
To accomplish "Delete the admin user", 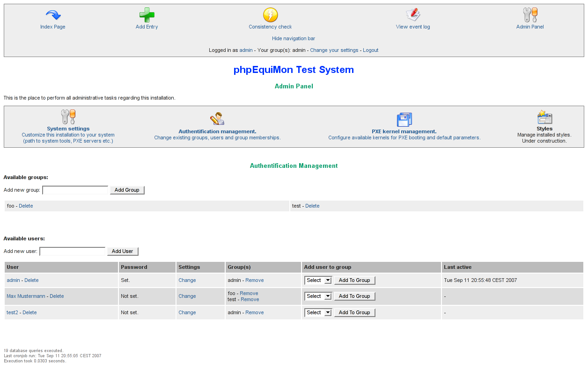I will [31, 280].
